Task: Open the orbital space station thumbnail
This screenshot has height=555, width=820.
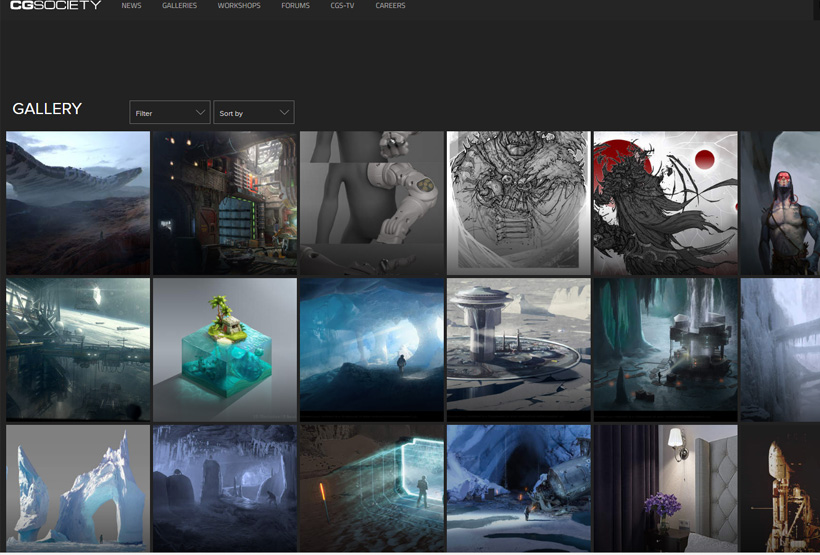Action: tap(78, 349)
